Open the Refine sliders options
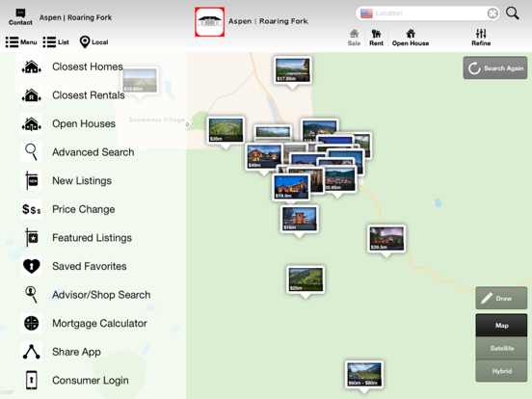 click(x=481, y=38)
